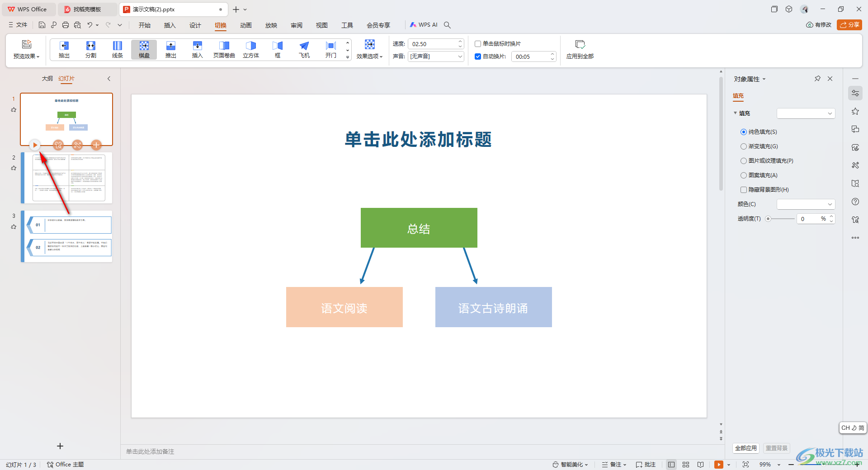This screenshot has height=470, width=868.
Task: Open the help icon in right sidebar
Action: coord(855,202)
